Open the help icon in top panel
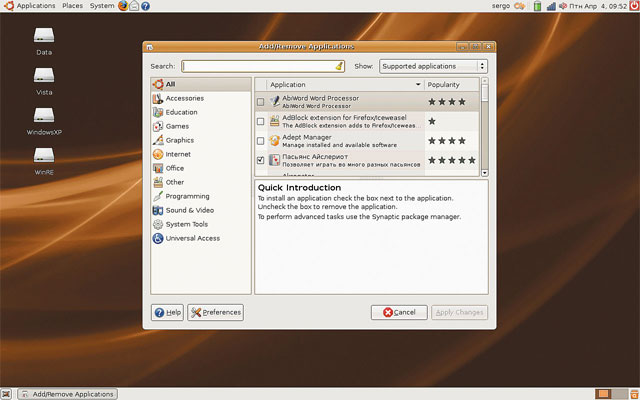640x400 pixels. [x=145, y=6]
